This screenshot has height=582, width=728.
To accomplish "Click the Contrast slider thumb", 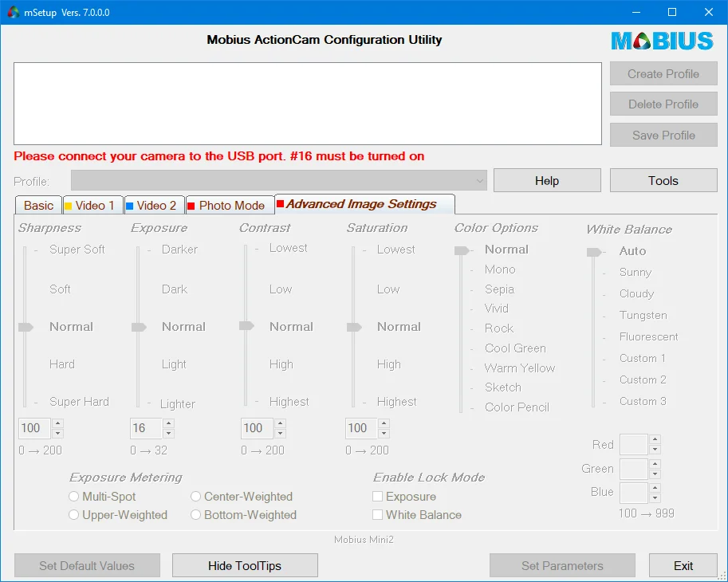I will pyautogui.click(x=246, y=326).
